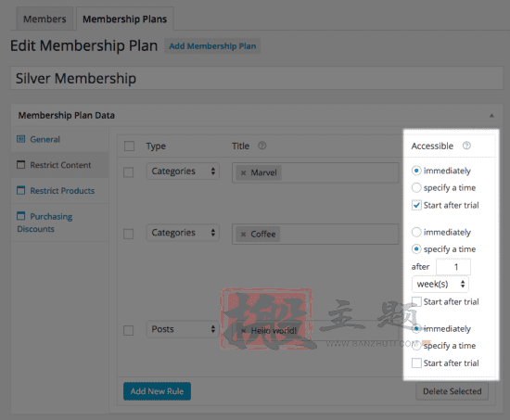Click the Restrict Products icon
Screen dimensions: 510x420
click(20, 190)
